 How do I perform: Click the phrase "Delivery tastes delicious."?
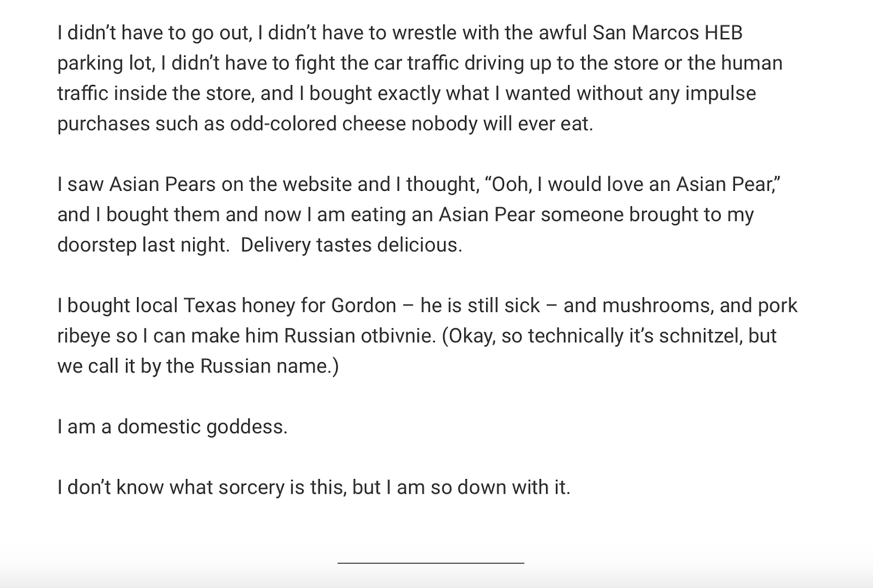coord(351,245)
